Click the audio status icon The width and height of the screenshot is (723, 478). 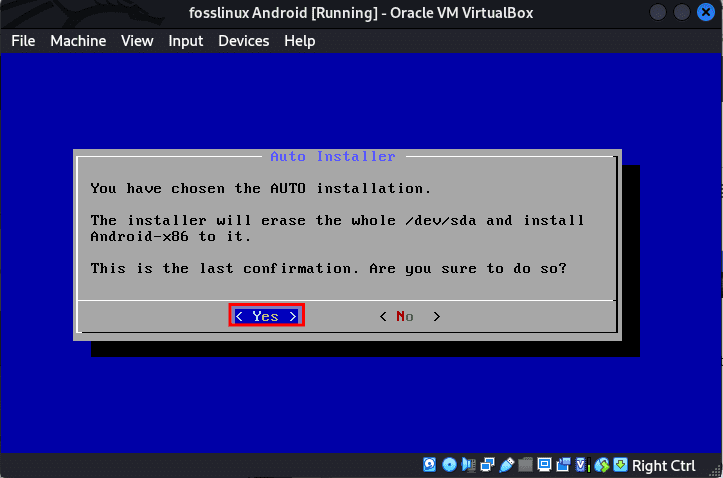tap(468, 465)
